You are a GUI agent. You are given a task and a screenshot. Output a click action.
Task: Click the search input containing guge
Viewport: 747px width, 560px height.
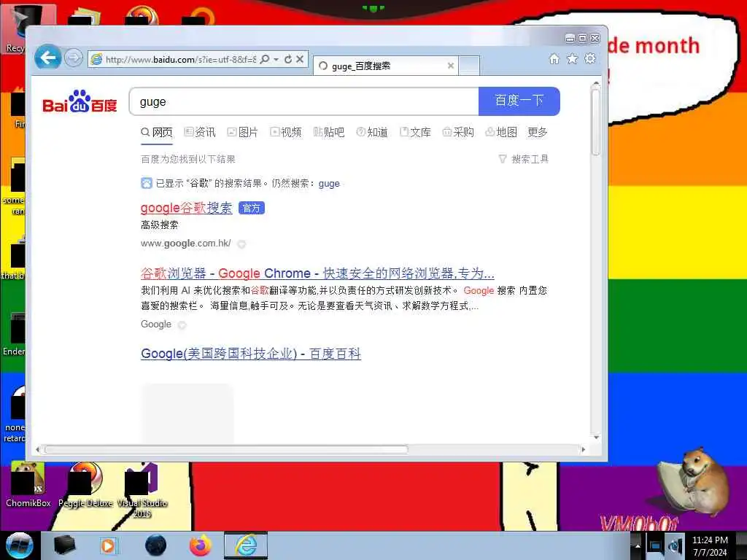[x=304, y=101]
